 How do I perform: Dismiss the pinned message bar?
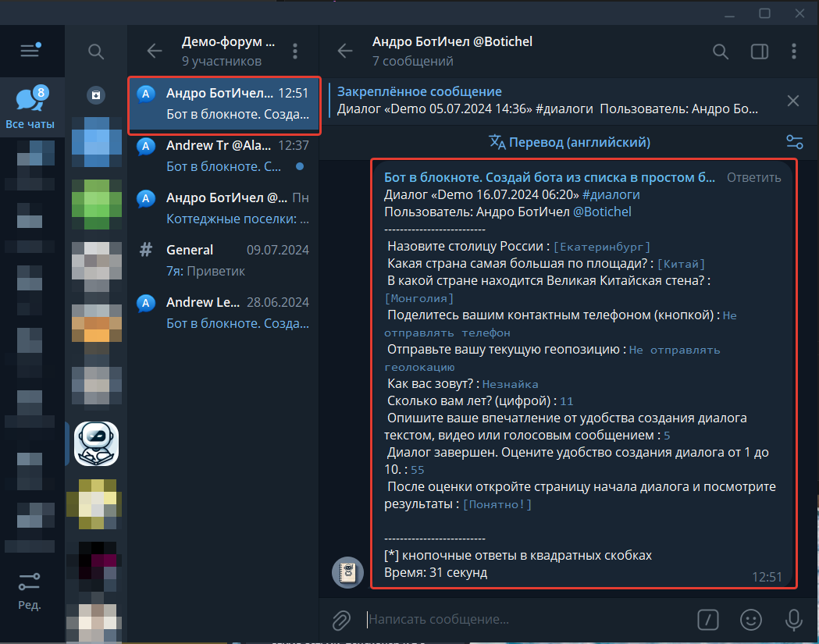[x=793, y=101]
